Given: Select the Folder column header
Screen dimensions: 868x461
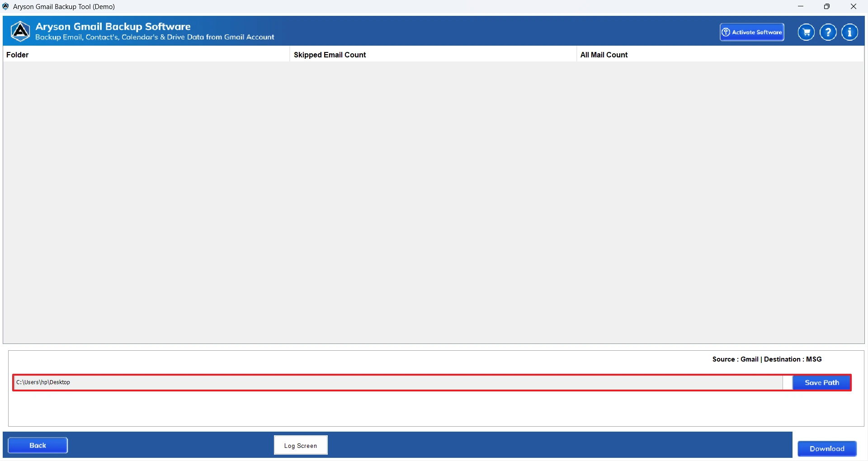Looking at the screenshot, I should (146, 55).
